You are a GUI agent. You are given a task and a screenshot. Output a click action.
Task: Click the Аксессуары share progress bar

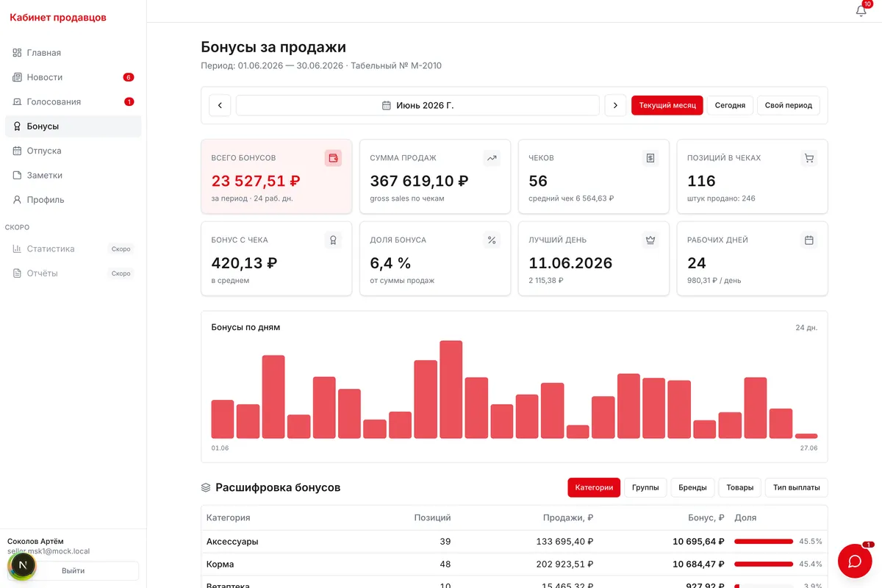click(x=764, y=542)
